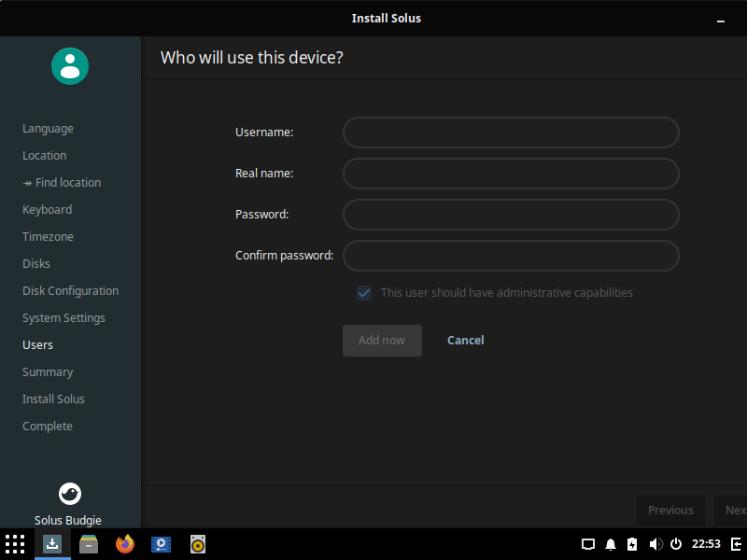747x560 pixels.
Task: Open the applications grid menu in taskbar
Action: click(15, 544)
